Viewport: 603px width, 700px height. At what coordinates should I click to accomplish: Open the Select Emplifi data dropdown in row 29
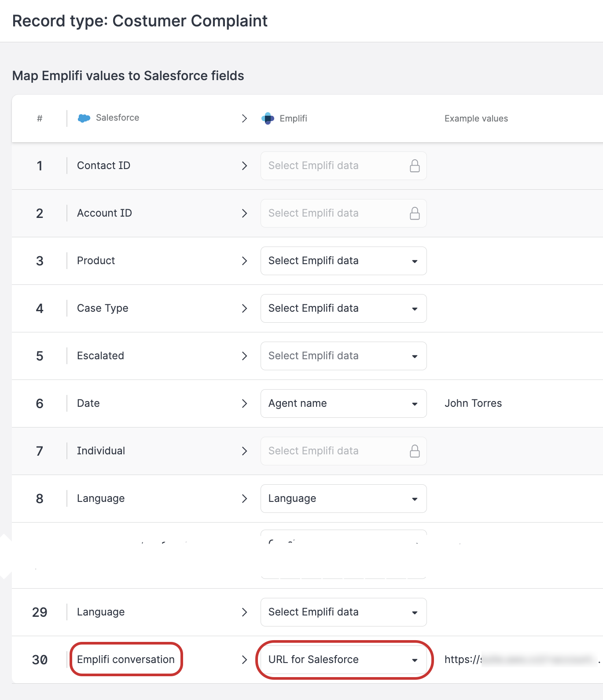[343, 612]
